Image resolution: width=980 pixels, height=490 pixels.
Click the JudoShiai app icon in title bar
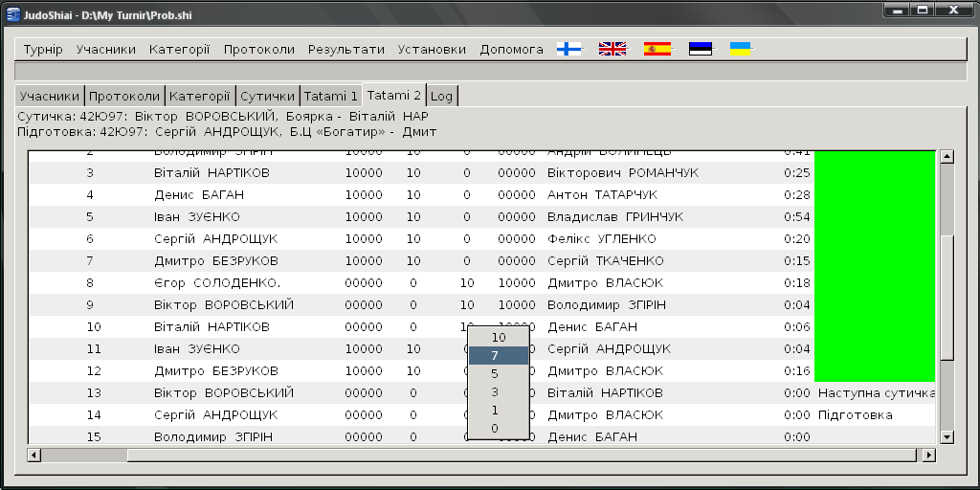(x=13, y=10)
